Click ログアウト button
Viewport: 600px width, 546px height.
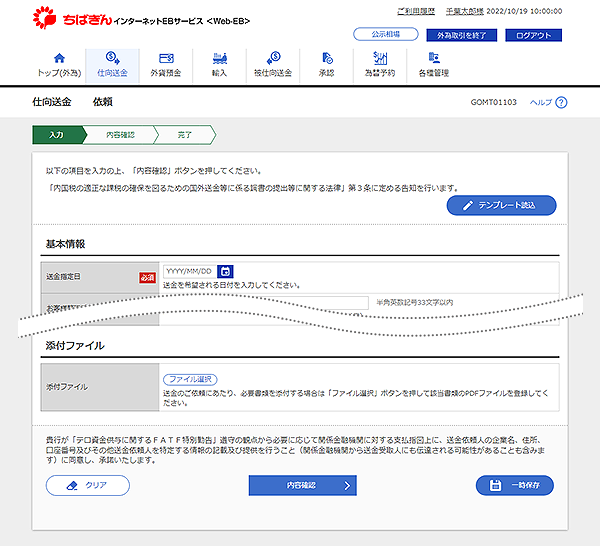pyautogui.click(x=533, y=35)
